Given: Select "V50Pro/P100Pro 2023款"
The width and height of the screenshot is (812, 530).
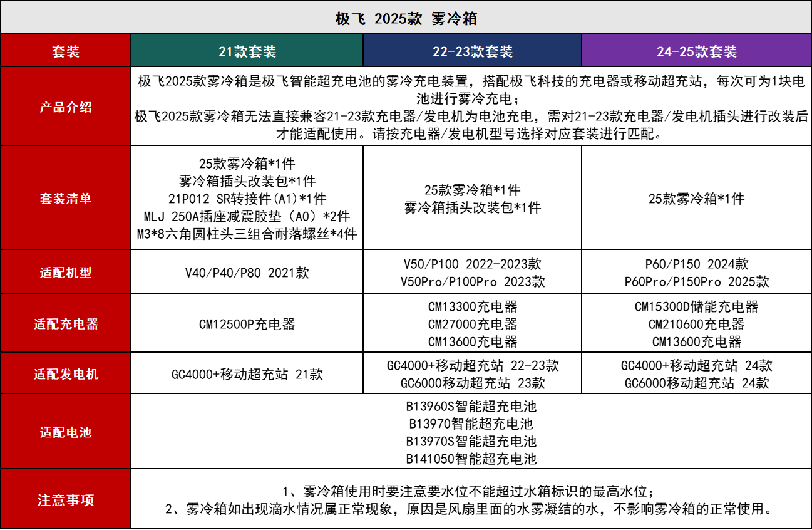Looking at the screenshot, I should pyautogui.click(x=473, y=282).
